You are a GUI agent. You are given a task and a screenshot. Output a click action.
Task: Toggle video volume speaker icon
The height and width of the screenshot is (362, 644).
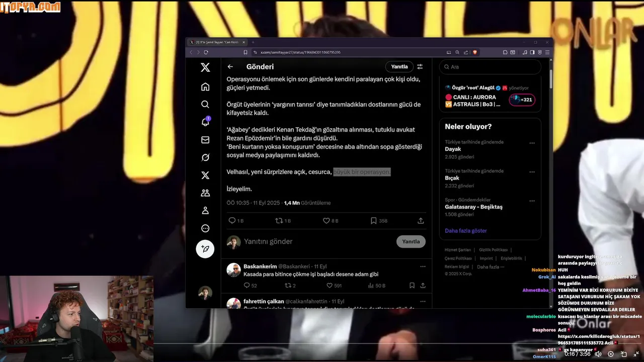(598, 354)
